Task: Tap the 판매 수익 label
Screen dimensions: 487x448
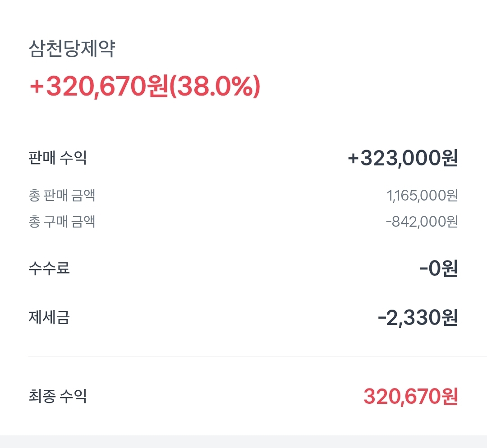Action: click(x=57, y=158)
